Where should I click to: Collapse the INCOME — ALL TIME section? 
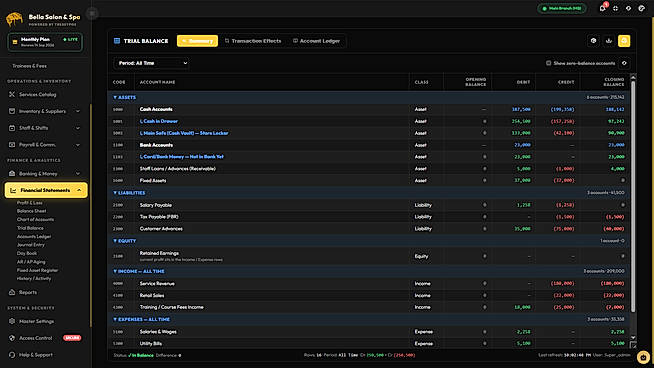(115, 271)
